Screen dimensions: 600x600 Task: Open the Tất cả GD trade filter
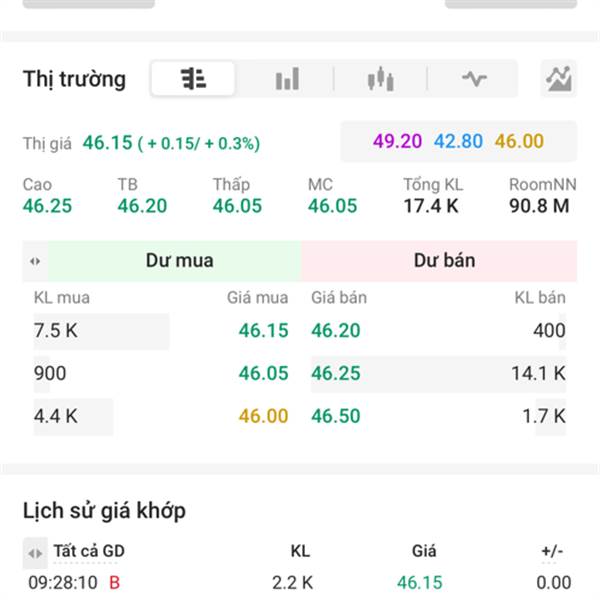89,551
